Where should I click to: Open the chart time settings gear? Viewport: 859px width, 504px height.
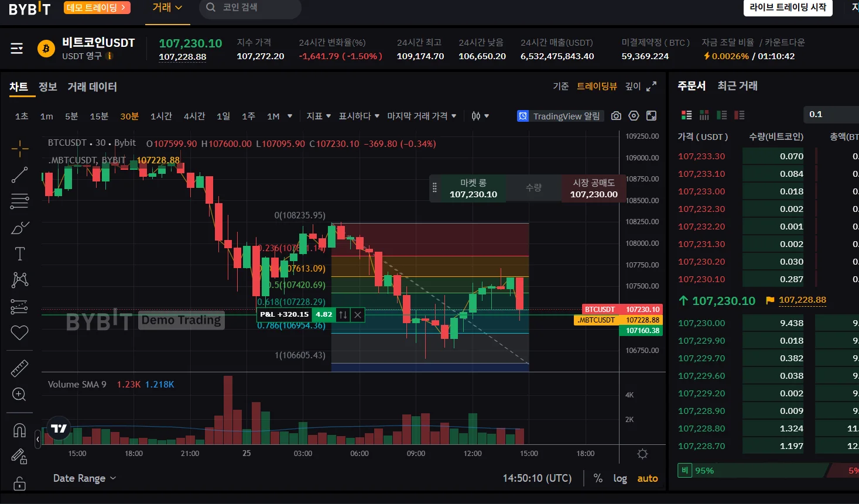point(642,454)
